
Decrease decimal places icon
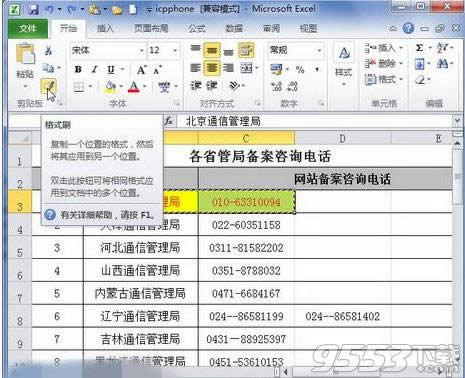coord(292,87)
